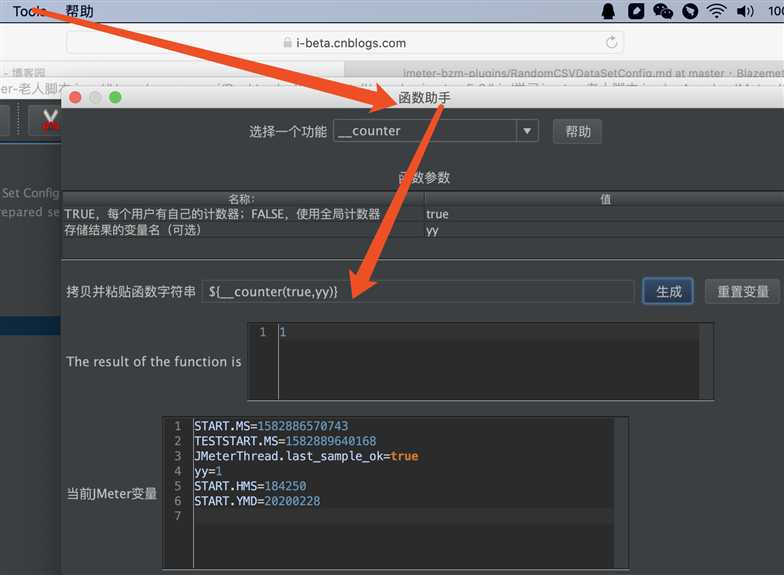Click the 重置变量 reset variables button
The width and height of the screenshot is (784, 575).
pos(742,292)
